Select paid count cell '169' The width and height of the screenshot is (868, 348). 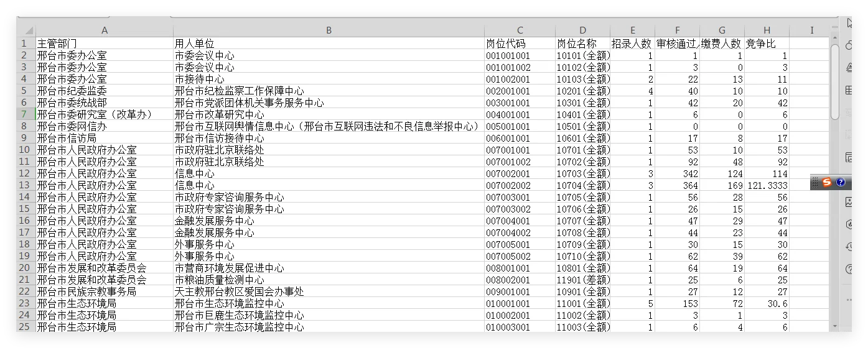click(722, 185)
